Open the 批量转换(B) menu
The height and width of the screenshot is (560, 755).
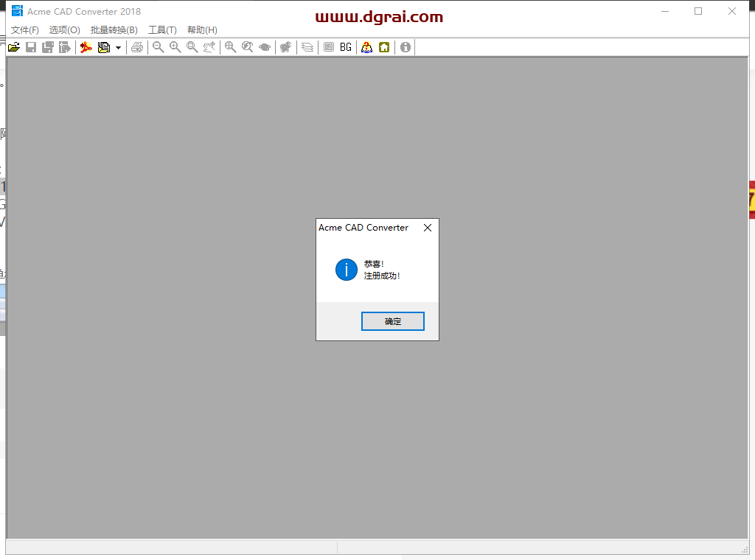coord(114,29)
